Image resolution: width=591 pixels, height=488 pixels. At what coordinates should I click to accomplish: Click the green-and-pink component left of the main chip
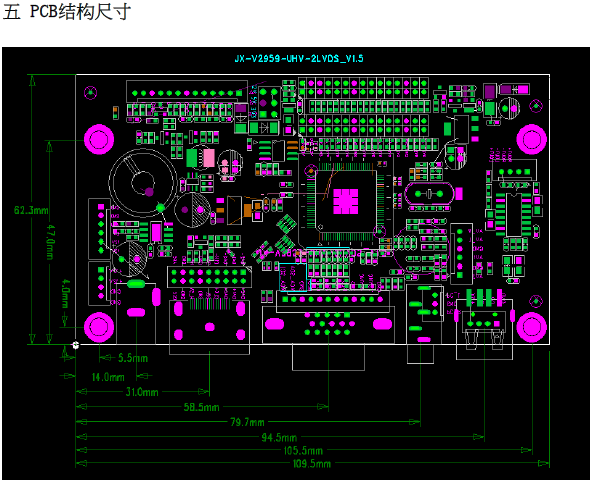pos(201,158)
